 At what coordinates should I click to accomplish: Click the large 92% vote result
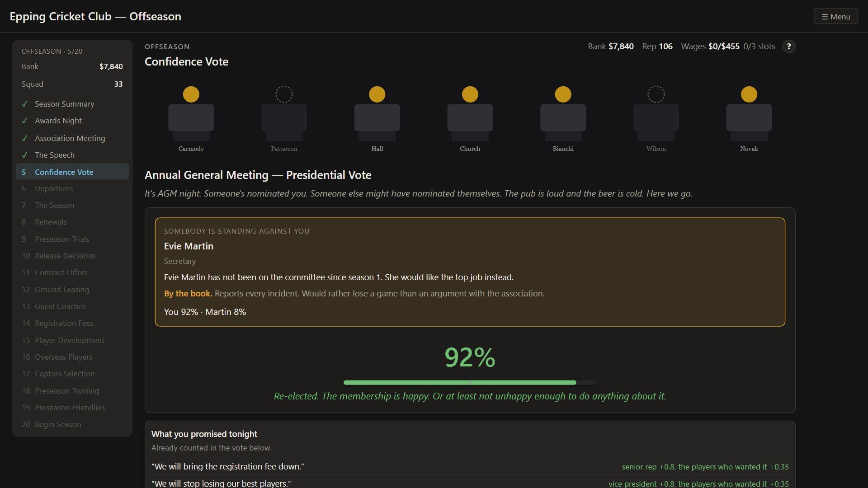pos(470,357)
